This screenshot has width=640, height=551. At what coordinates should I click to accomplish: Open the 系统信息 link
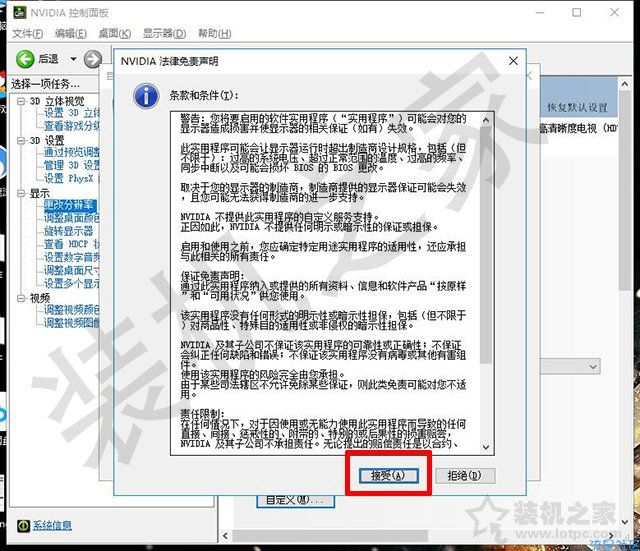52,525
